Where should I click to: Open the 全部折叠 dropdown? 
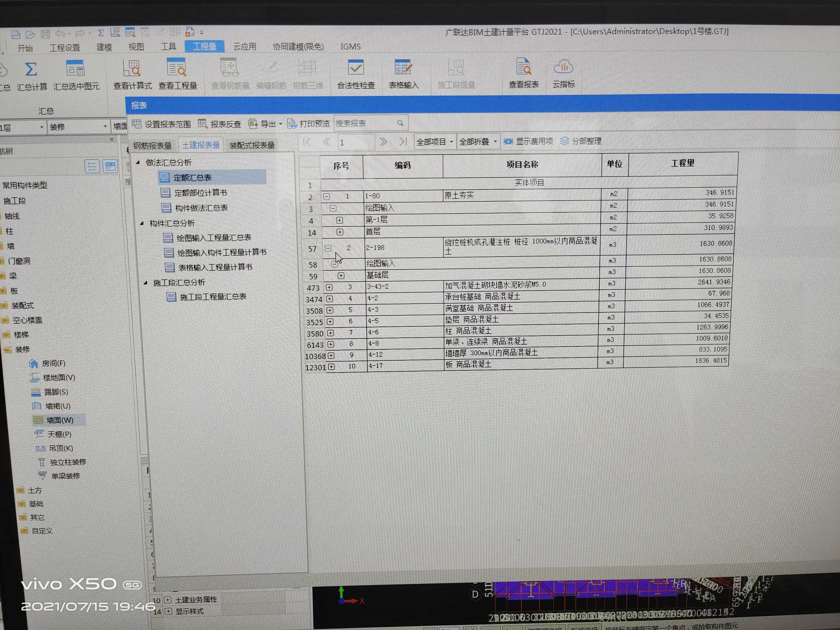[478, 142]
